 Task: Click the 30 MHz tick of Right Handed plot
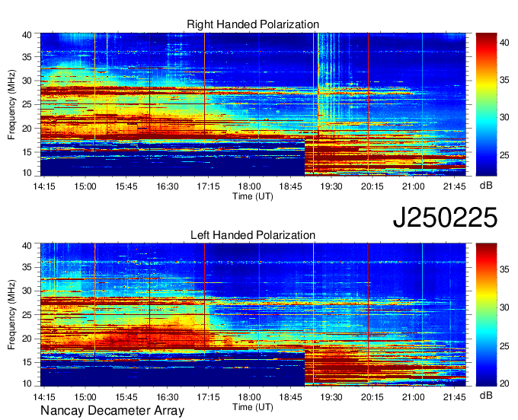(27, 81)
